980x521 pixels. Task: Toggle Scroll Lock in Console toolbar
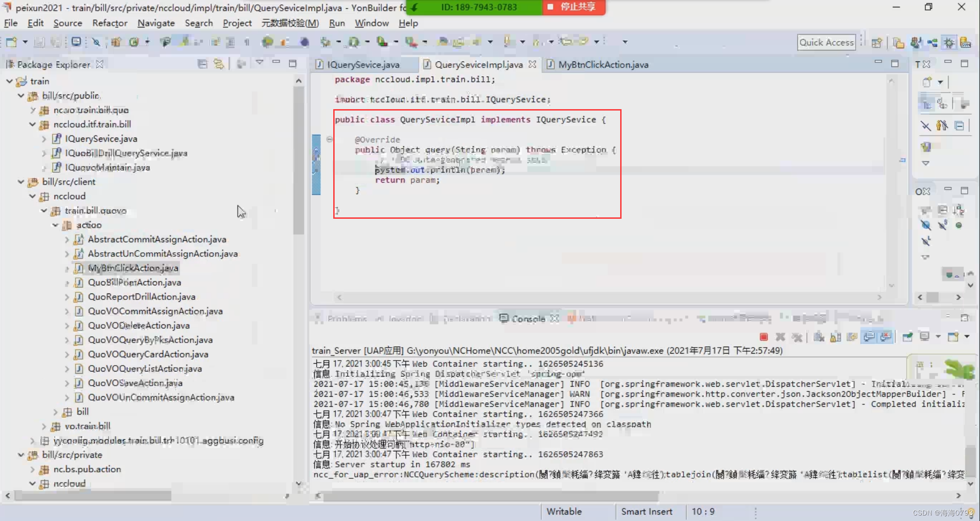(x=836, y=337)
